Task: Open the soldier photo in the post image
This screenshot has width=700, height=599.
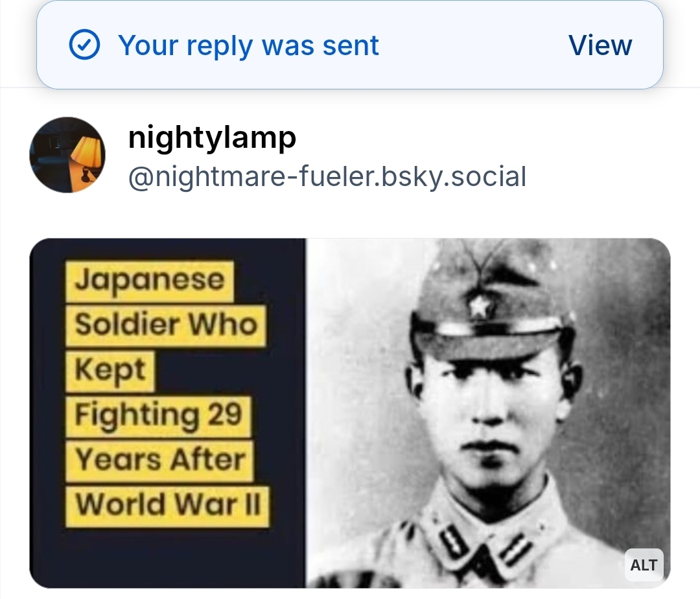Action: point(488,414)
